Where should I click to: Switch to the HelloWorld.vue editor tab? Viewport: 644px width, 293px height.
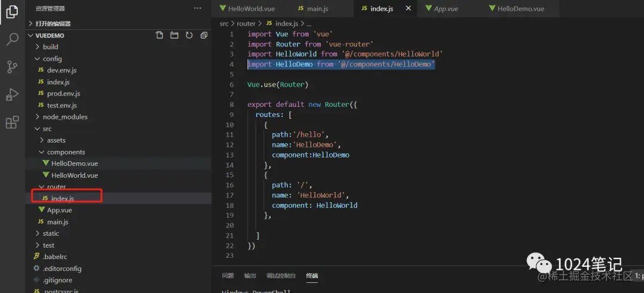click(247, 8)
